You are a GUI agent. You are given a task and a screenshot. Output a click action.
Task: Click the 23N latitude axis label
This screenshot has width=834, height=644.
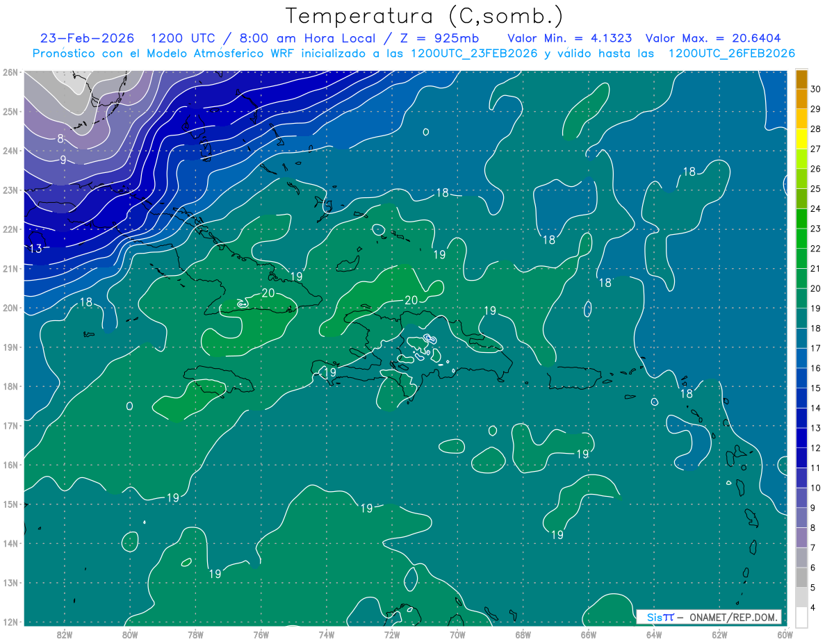[x=10, y=190]
